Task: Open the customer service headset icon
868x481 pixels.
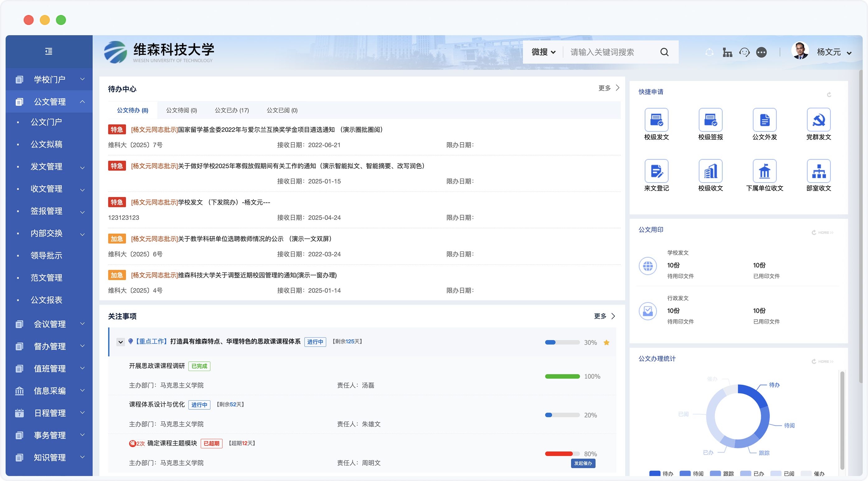Action: (x=744, y=52)
